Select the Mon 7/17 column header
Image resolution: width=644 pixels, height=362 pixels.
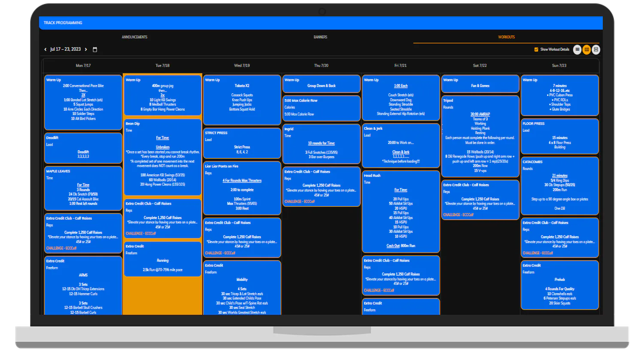pos(83,66)
